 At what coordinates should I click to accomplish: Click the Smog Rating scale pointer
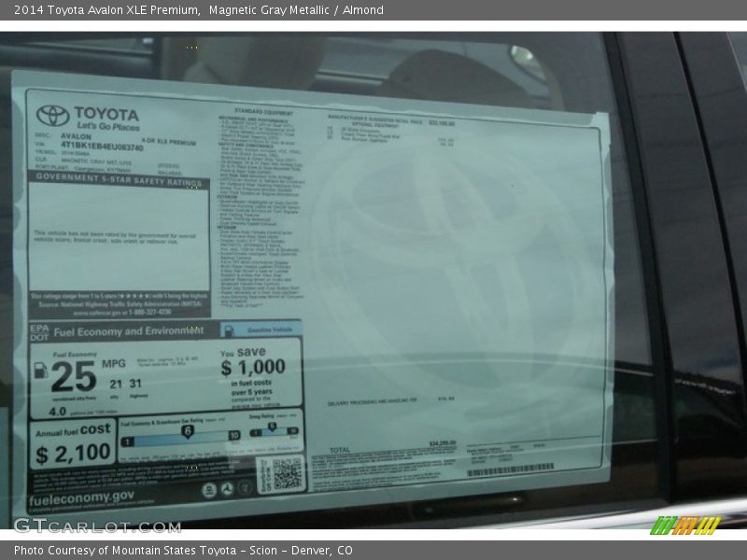pyautogui.click(x=272, y=427)
